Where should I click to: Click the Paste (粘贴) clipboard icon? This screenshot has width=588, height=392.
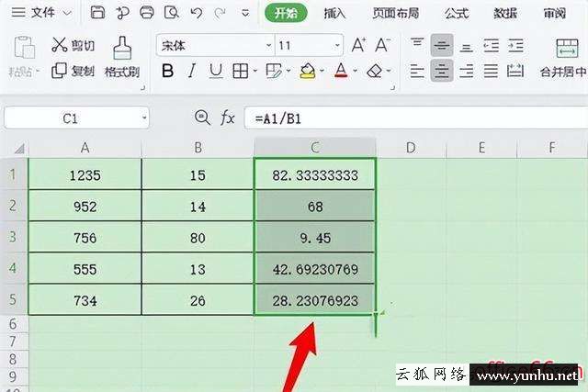pos(24,48)
